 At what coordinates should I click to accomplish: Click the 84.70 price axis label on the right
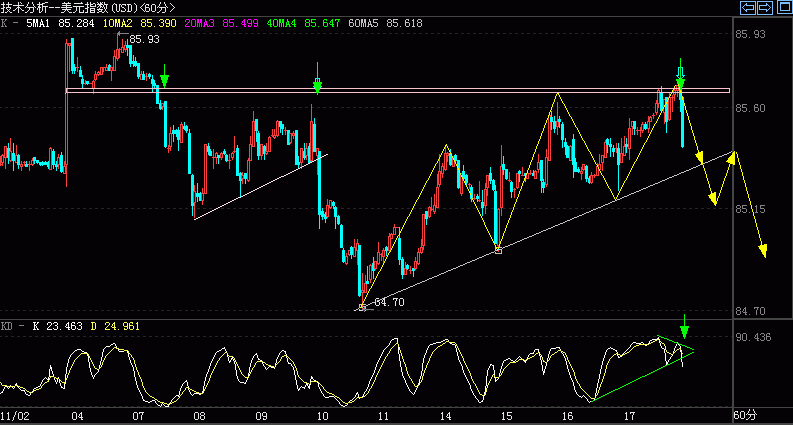[751, 312]
